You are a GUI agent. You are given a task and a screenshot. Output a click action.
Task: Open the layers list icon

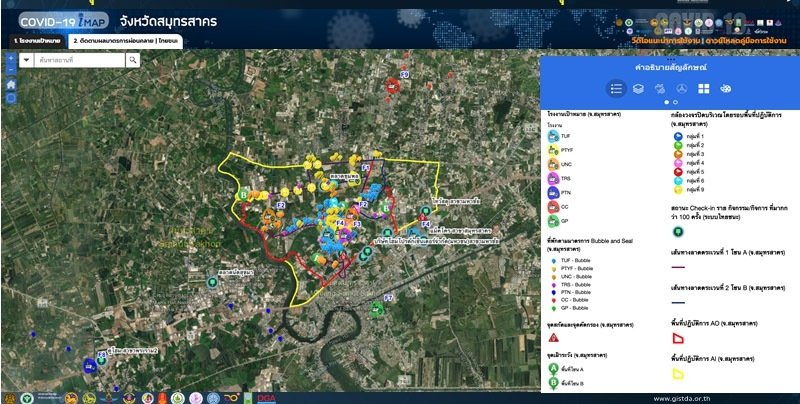[638, 89]
